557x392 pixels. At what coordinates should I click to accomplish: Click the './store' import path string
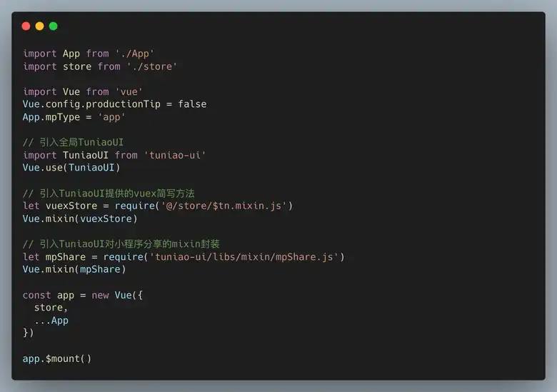152,66
